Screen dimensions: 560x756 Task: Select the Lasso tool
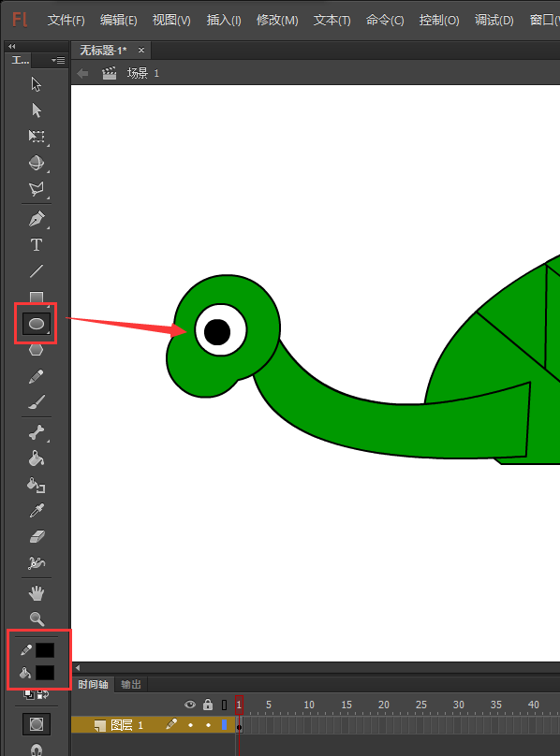(x=37, y=189)
